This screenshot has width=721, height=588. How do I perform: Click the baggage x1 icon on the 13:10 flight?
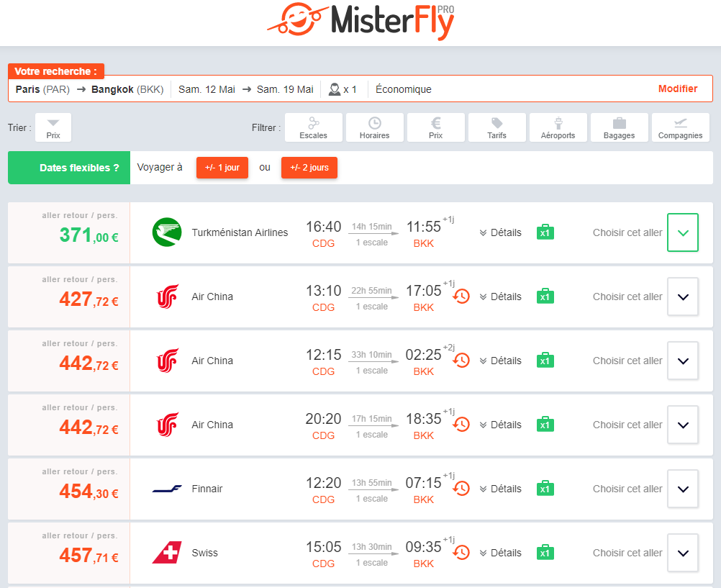click(545, 296)
